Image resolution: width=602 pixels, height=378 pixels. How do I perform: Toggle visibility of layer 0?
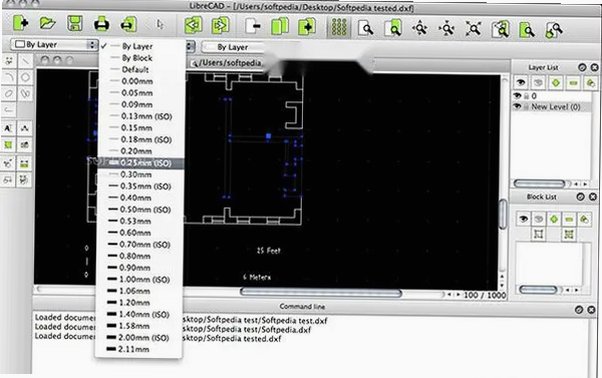(517, 96)
